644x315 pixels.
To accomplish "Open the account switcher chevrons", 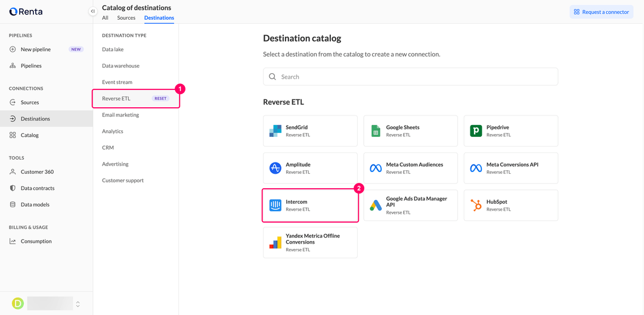I will [78, 304].
